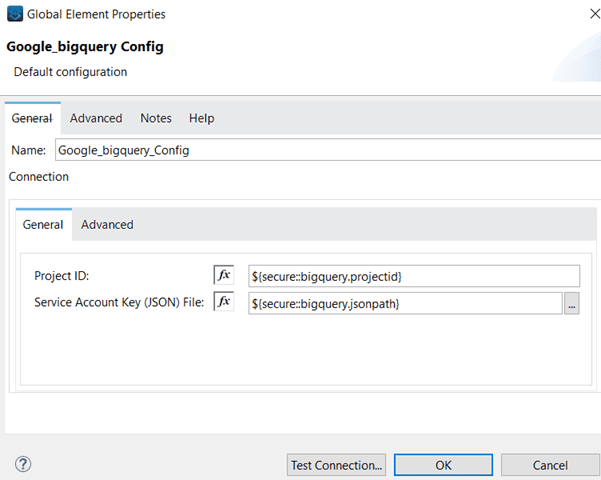Toggle the fx expression button for Project ID

tap(224, 275)
